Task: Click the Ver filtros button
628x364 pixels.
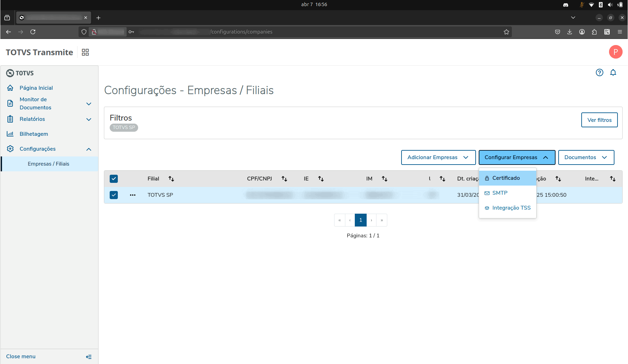Action: coord(599,120)
